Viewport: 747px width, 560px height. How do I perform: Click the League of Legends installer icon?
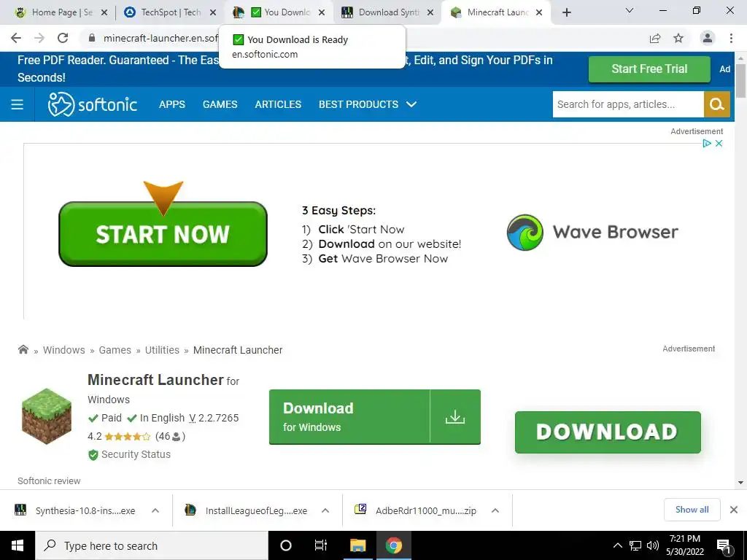coord(190,510)
